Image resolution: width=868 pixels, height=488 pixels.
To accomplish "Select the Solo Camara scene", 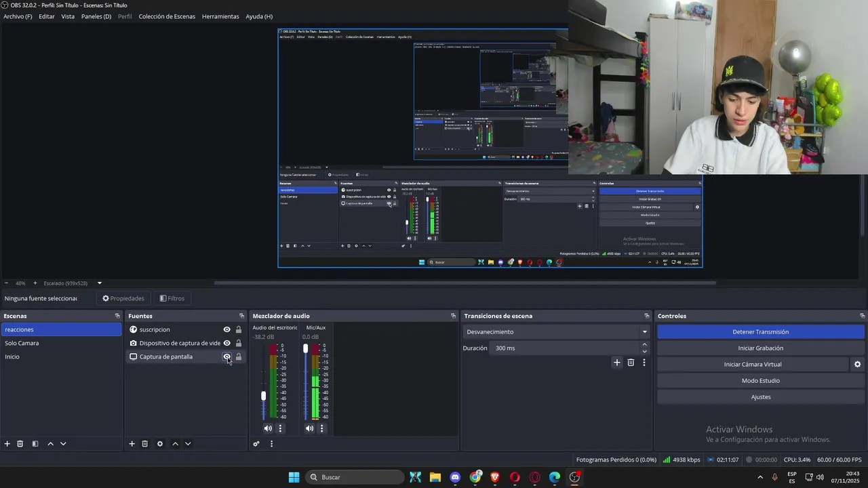I will pos(61,343).
